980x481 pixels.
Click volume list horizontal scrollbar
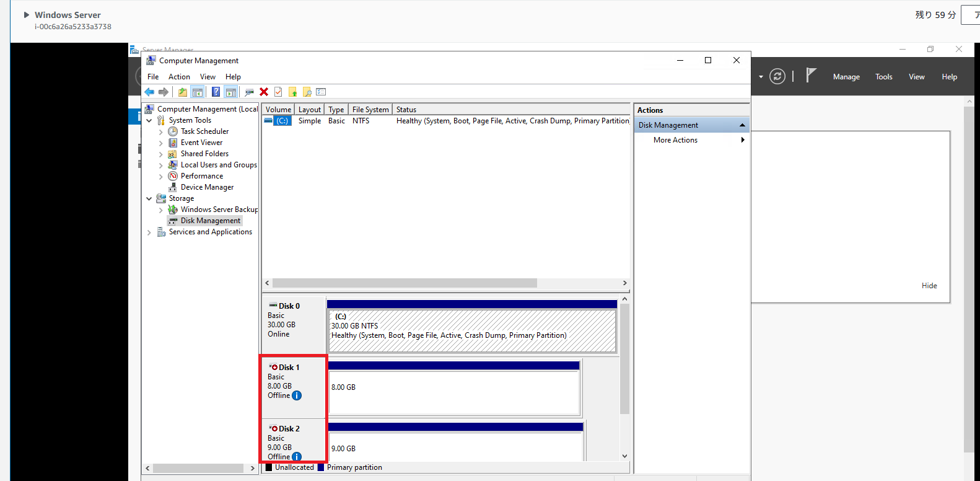coord(405,283)
